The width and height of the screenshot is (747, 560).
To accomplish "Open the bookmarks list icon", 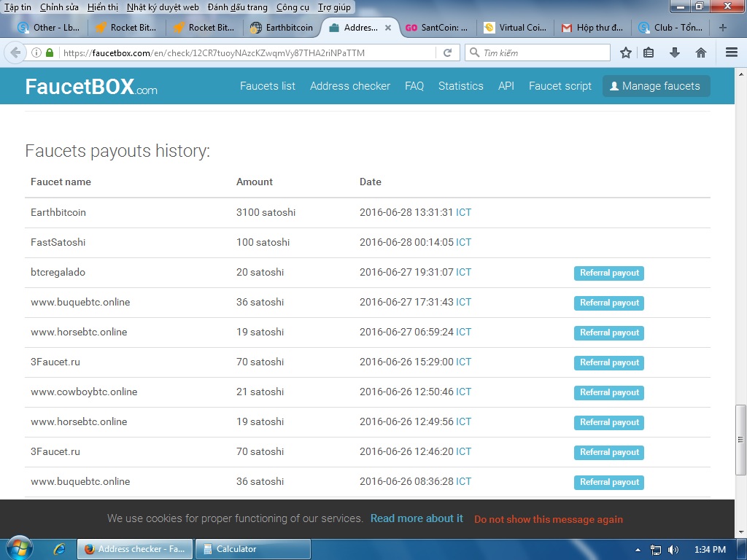I will [649, 52].
